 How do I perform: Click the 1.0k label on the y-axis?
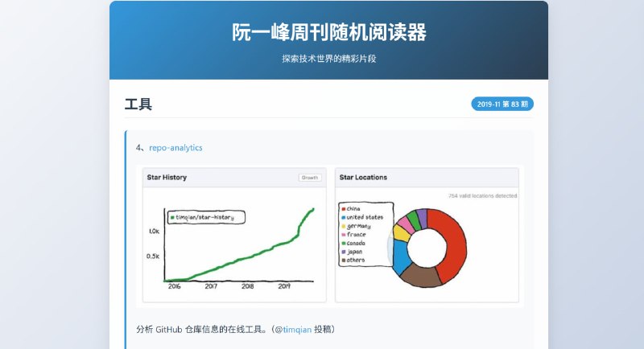coord(153,232)
